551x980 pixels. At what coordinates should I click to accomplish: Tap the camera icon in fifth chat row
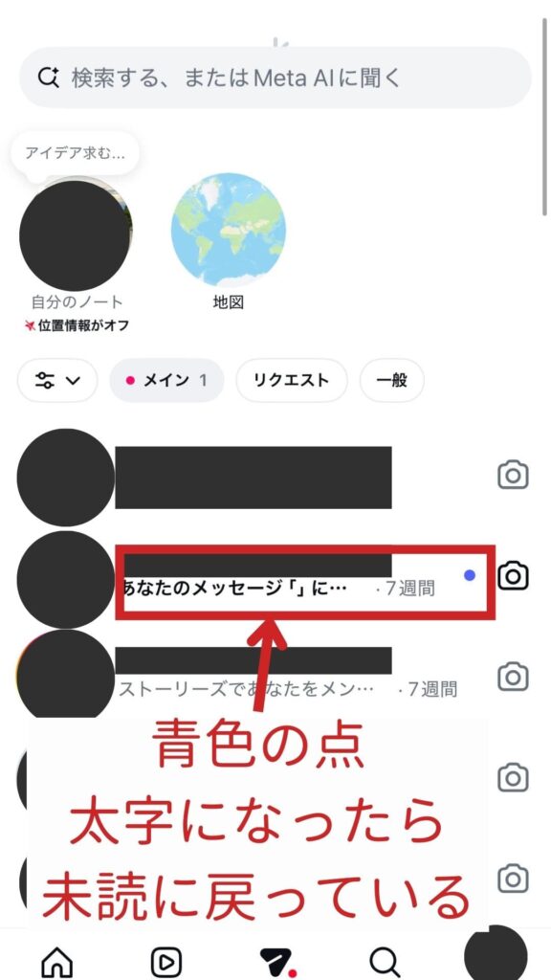coord(513,879)
